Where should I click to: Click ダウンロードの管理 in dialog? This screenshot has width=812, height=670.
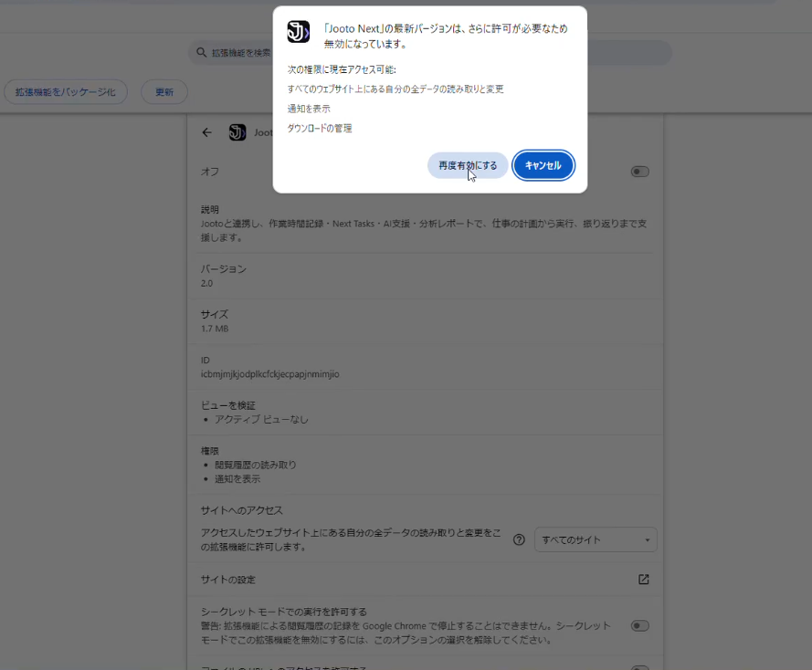[x=320, y=129]
